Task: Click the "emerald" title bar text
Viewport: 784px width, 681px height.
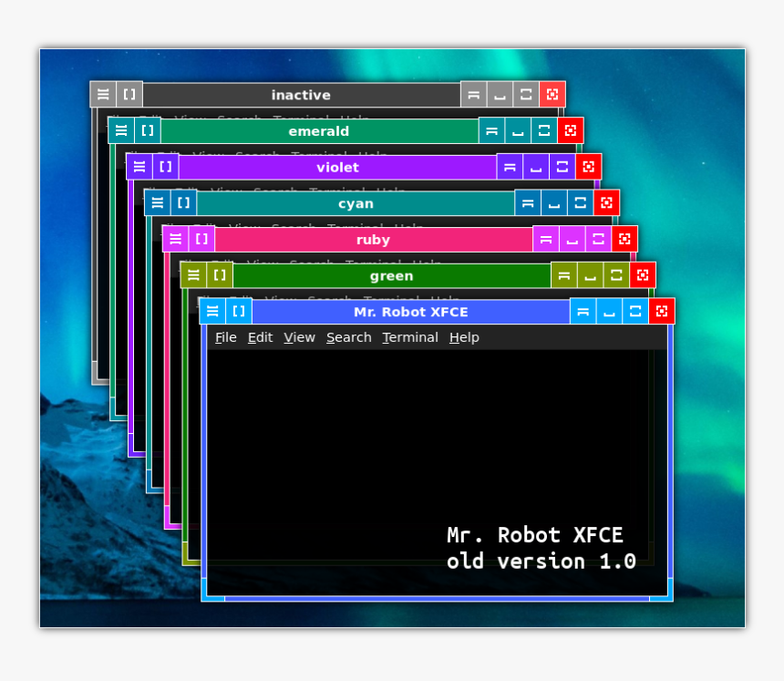Action: point(318,131)
